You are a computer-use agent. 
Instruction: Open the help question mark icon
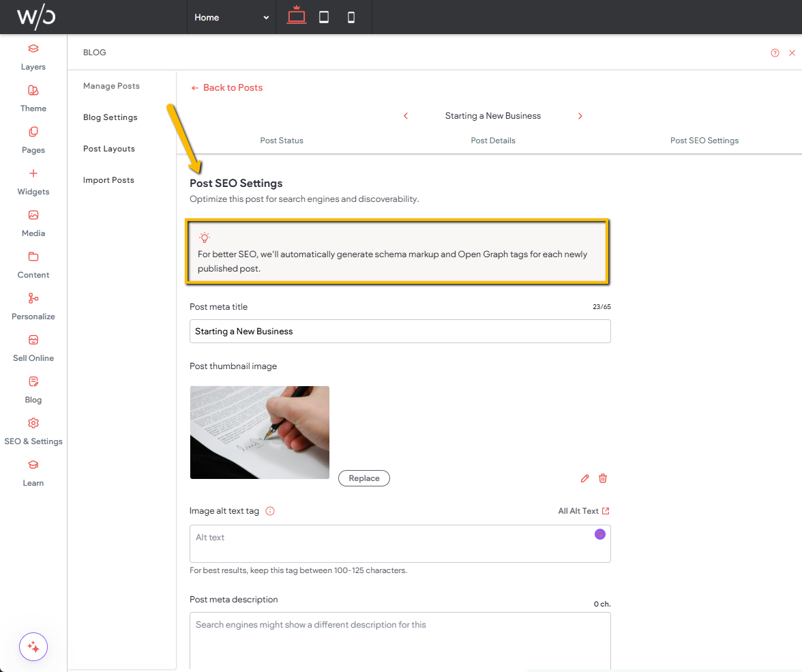click(x=775, y=53)
